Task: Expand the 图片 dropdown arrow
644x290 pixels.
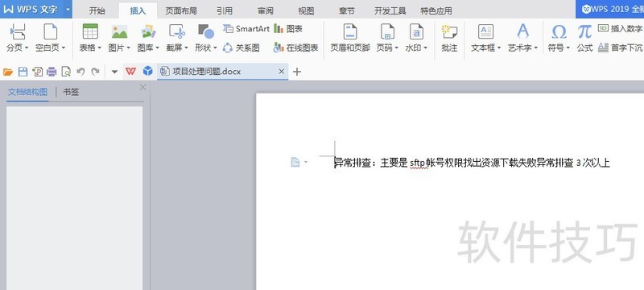Action: (x=128, y=48)
